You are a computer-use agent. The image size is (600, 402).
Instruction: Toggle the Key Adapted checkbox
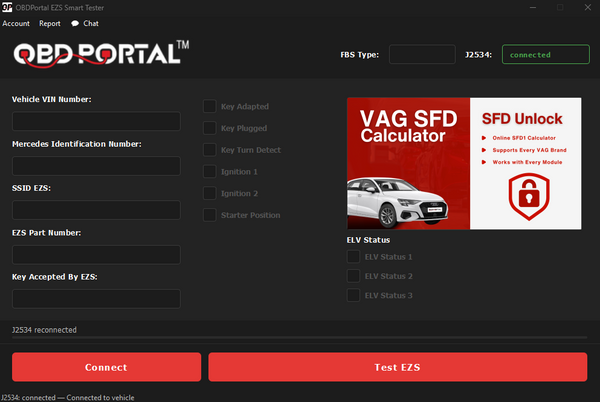point(210,106)
